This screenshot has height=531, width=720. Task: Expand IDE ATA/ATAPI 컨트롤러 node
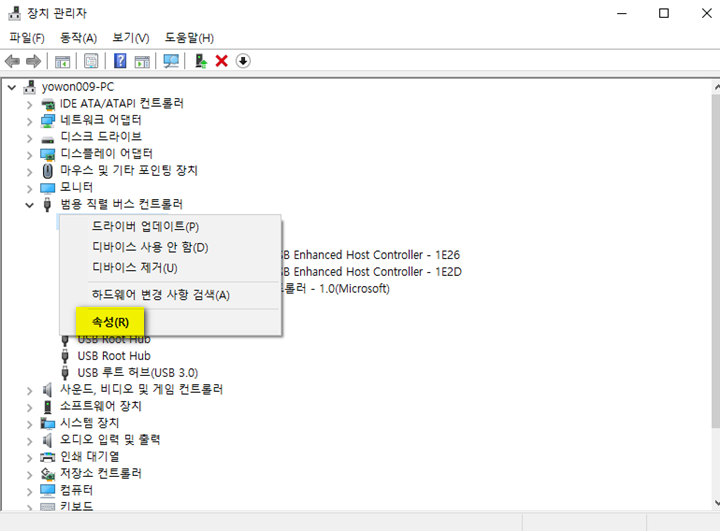click(x=29, y=105)
